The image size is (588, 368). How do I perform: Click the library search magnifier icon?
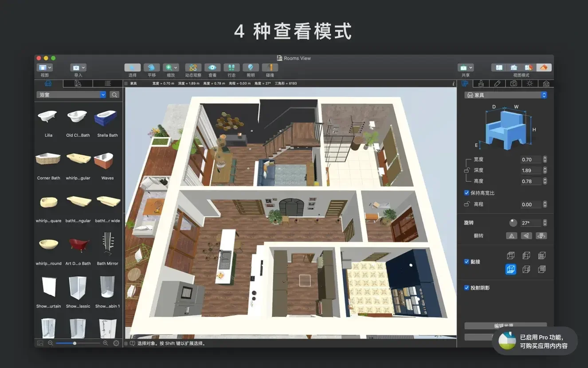pos(114,95)
